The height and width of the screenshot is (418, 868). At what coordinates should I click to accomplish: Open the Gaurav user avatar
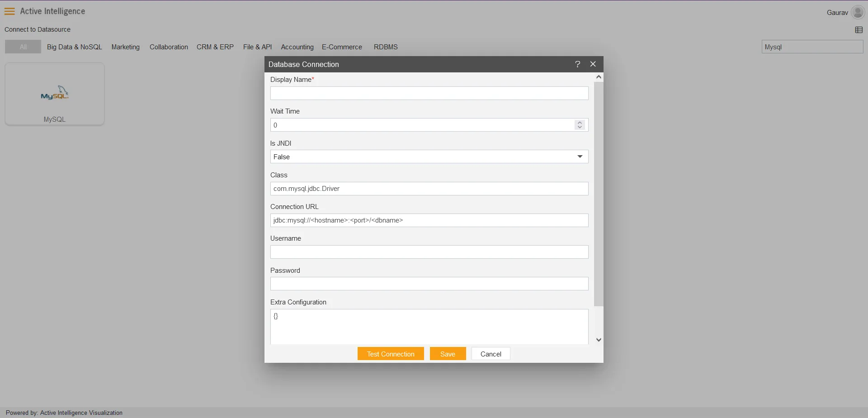(x=858, y=12)
